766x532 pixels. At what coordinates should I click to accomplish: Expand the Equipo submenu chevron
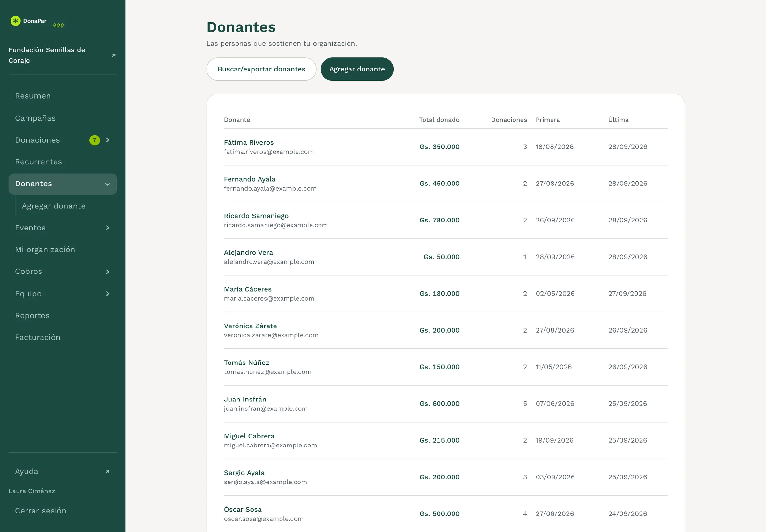pos(107,294)
